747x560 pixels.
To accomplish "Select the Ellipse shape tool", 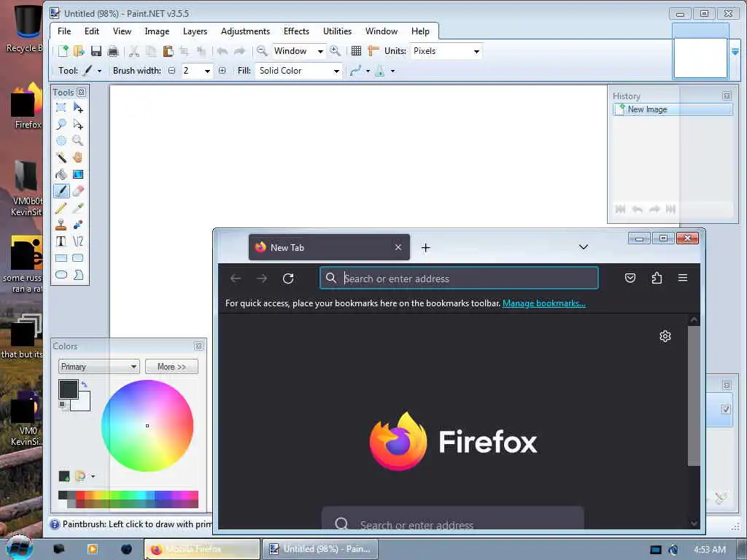I will (61, 275).
